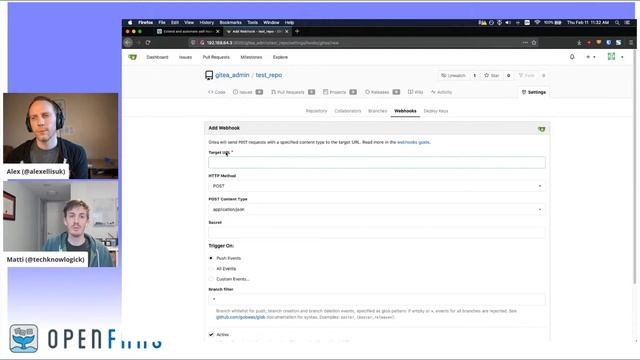Open the Firefox downloads arrow

coord(579,42)
